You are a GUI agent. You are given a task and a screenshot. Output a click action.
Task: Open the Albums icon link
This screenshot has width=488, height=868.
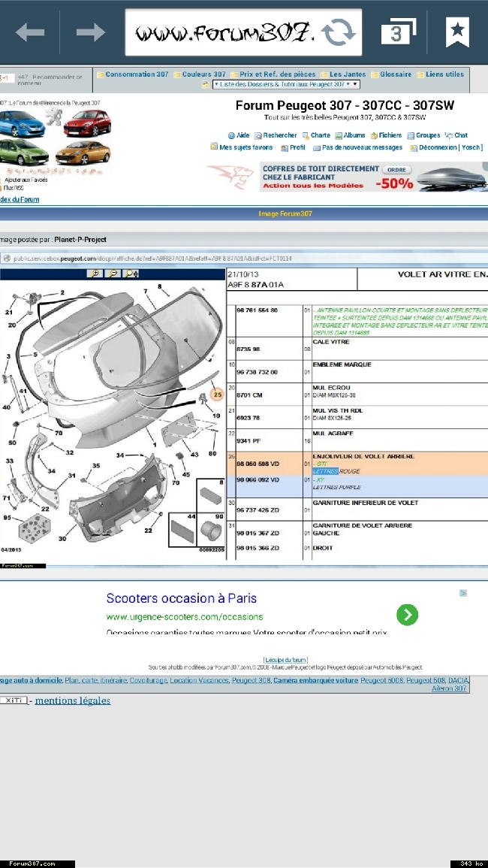point(350,135)
